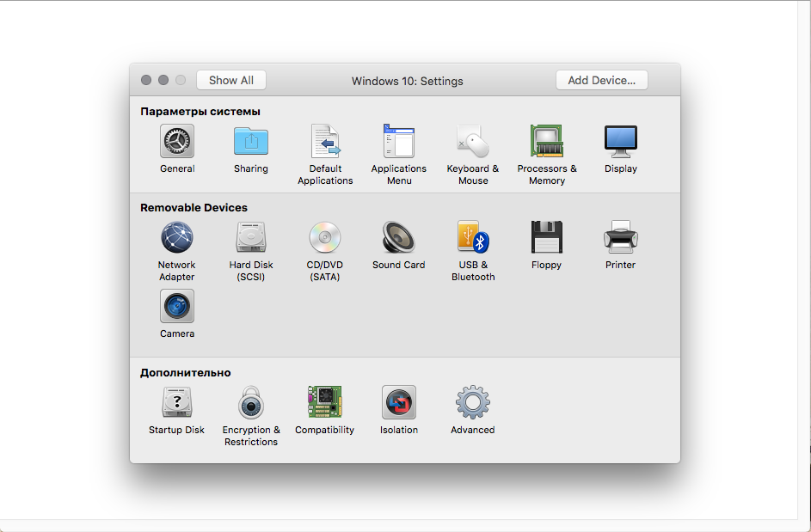Viewport: 811px width, 532px height.
Task: Open Compatibility settings
Action: coord(325,402)
